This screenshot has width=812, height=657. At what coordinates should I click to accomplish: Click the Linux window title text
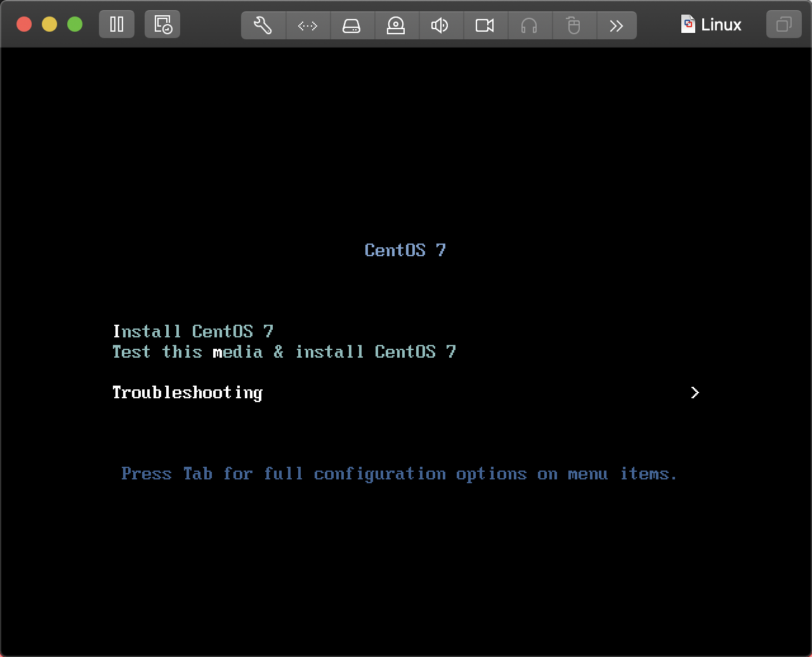click(x=721, y=25)
